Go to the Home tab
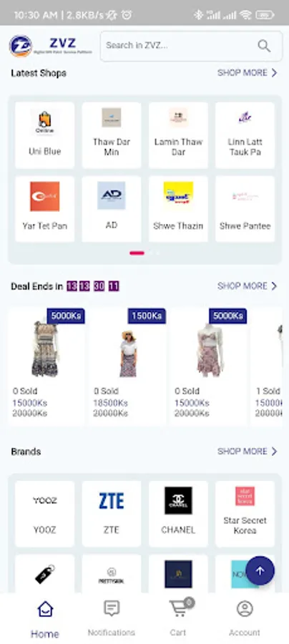 tap(45, 619)
